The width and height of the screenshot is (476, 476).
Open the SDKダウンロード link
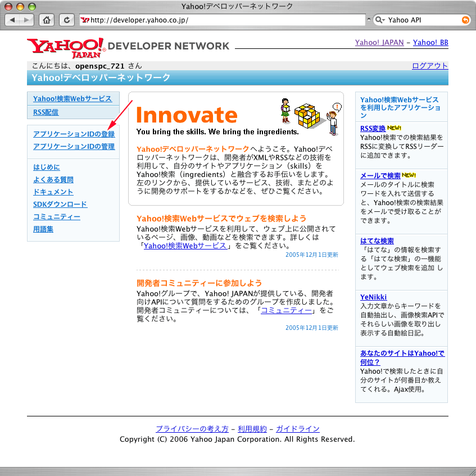coord(60,205)
